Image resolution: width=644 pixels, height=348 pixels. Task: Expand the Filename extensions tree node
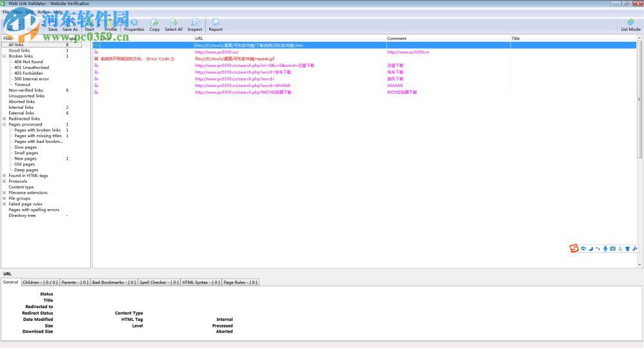[5, 192]
